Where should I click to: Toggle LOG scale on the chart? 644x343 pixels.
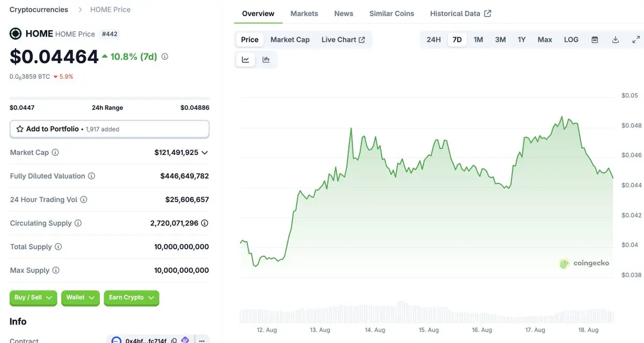tap(571, 40)
